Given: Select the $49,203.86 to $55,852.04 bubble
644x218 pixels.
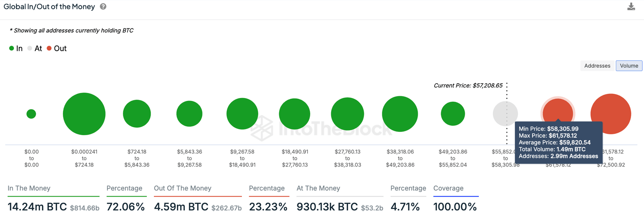Looking at the screenshot, I should (453, 114).
